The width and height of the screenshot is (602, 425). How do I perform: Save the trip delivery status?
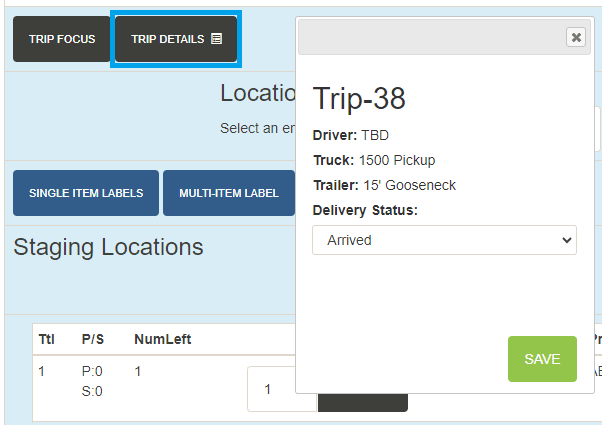click(x=542, y=359)
